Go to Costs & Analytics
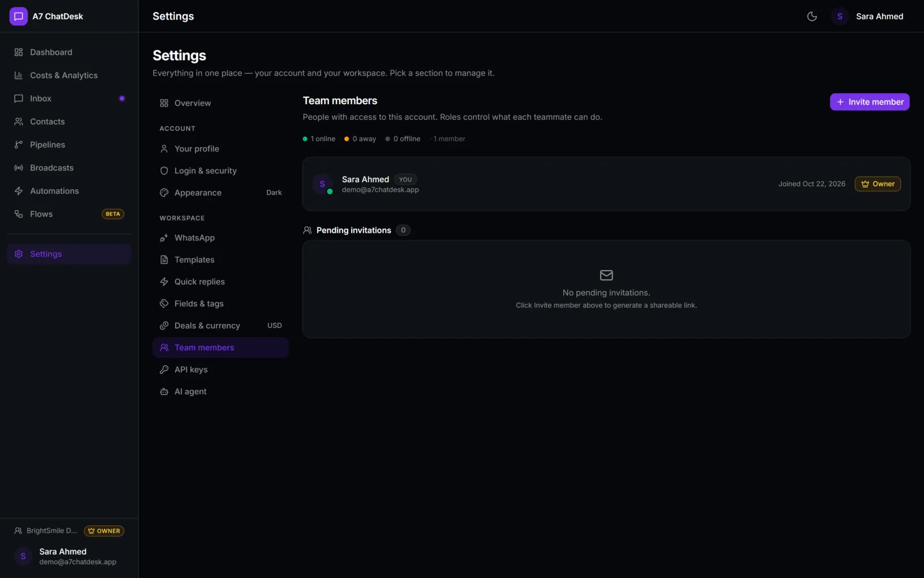 point(69,75)
